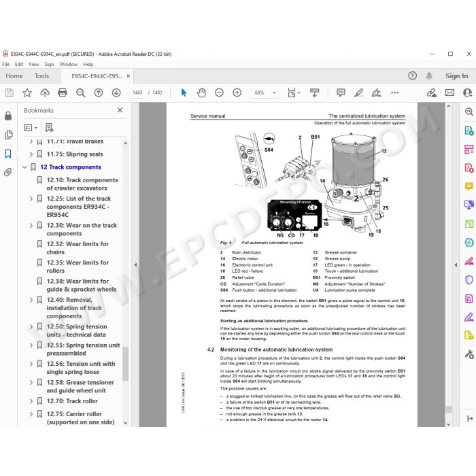This screenshot has height=476, width=476.
Task: Open zoom level dropdown arrow
Action: pyautogui.click(x=274, y=92)
